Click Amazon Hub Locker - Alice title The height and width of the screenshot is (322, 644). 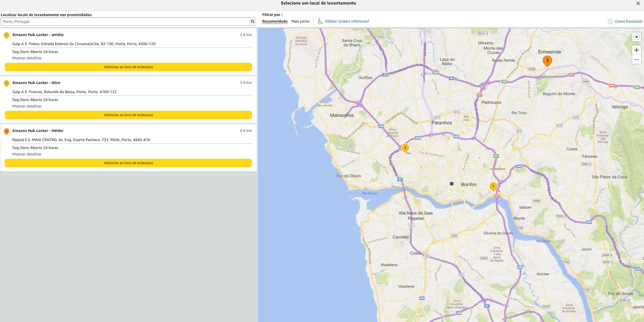coord(36,83)
